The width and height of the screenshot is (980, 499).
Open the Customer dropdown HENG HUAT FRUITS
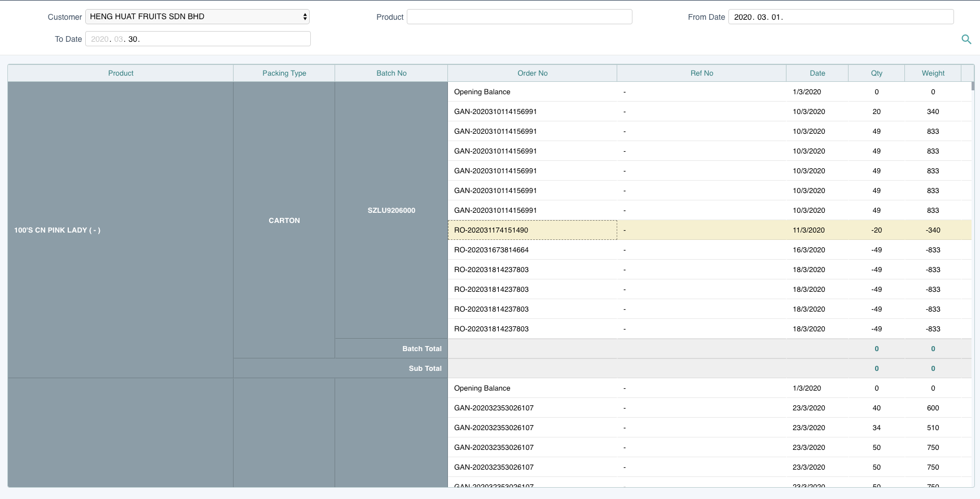[197, 16]
